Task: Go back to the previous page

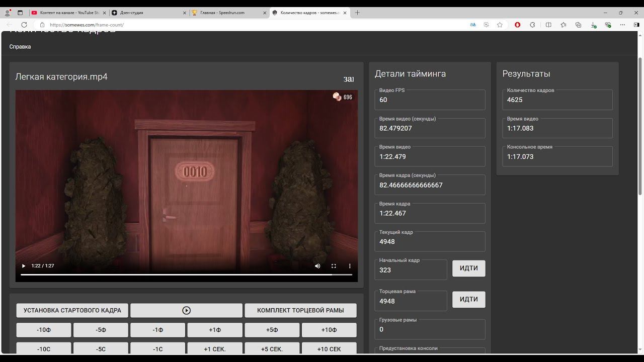Action: pyautogui.click(x=10, y=25)
